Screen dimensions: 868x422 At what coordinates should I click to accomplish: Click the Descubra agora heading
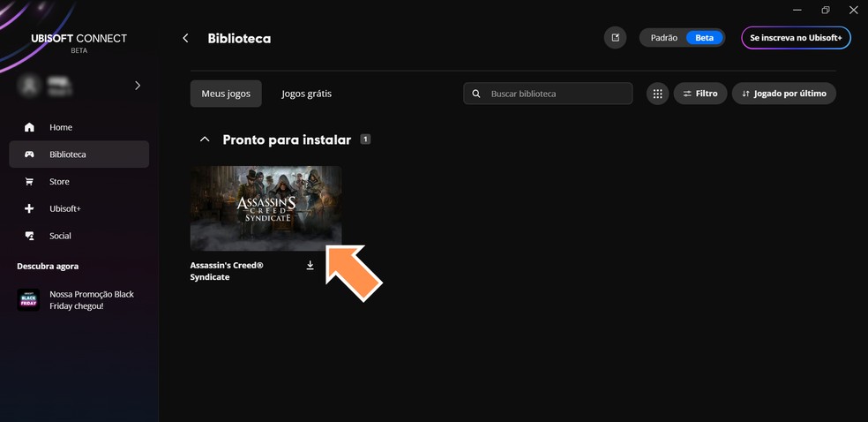(x=48, y=267)
